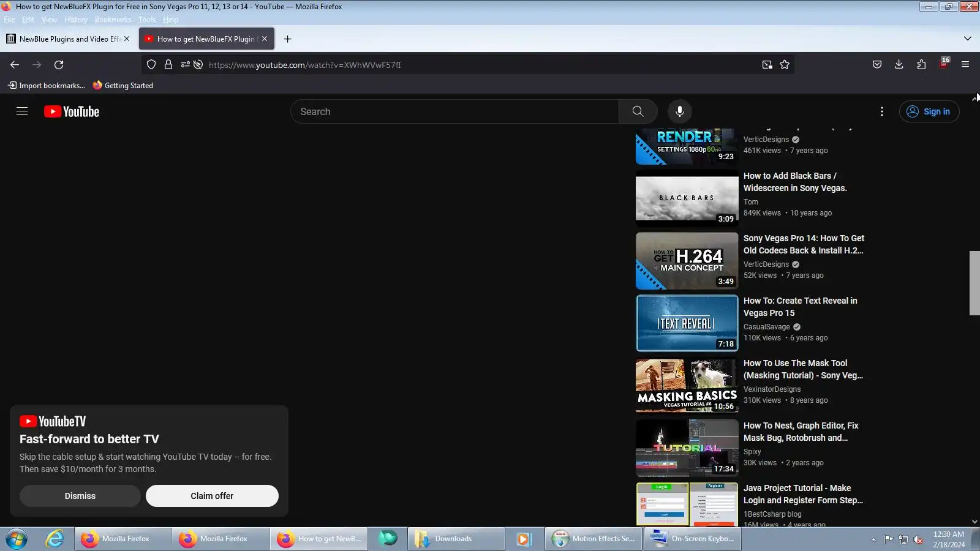The width and height of the screenshot is (980, 551).
Task: Open a new Firefox tab
Action: [287, 39]
